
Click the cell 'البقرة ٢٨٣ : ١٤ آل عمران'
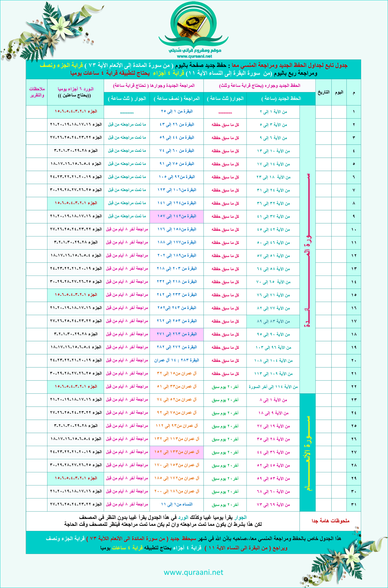[177, 360]
